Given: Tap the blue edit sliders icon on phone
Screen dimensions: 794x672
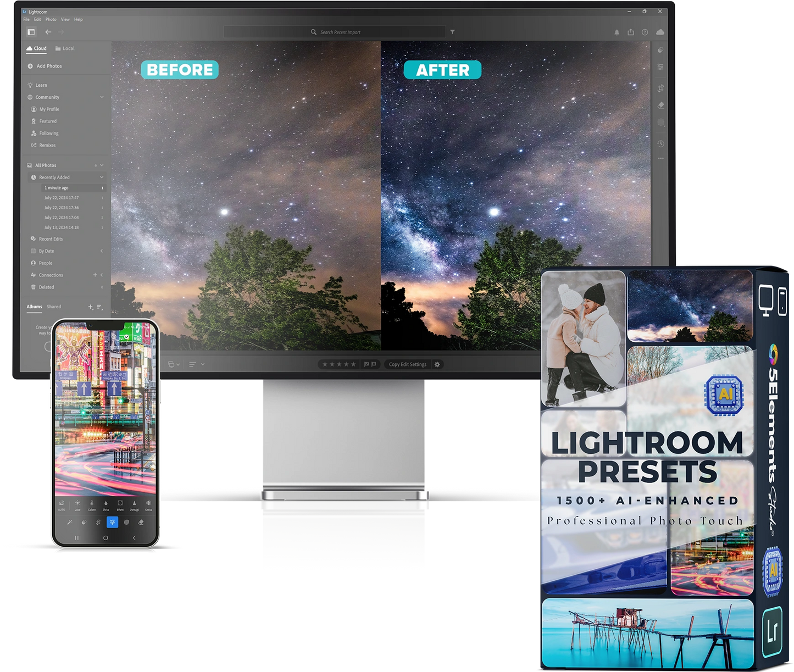Looking at the screenshot, I should [x=112, y=522].
